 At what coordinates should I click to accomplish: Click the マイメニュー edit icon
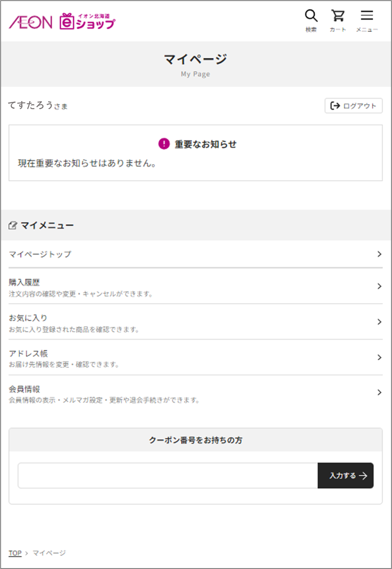[13, 225]
